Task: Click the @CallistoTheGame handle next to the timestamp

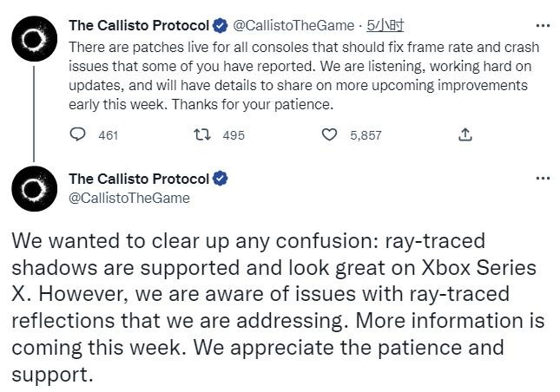Action: click(x=293, y=25)
